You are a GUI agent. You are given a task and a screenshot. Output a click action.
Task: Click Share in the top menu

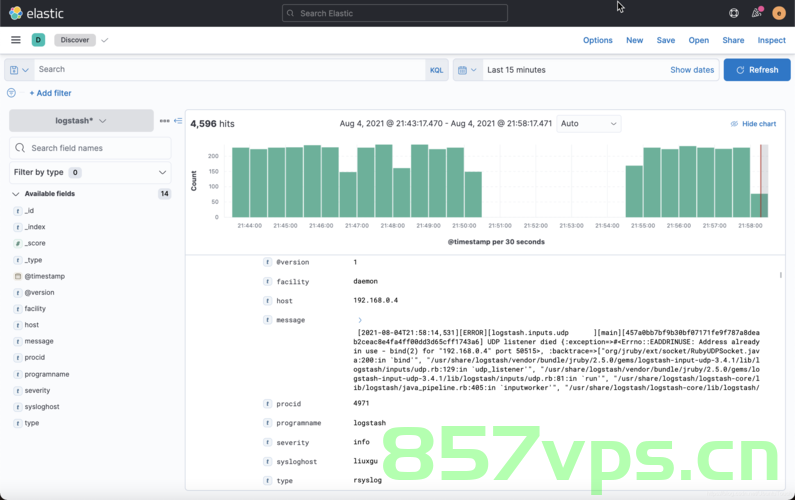coord(733,40)
